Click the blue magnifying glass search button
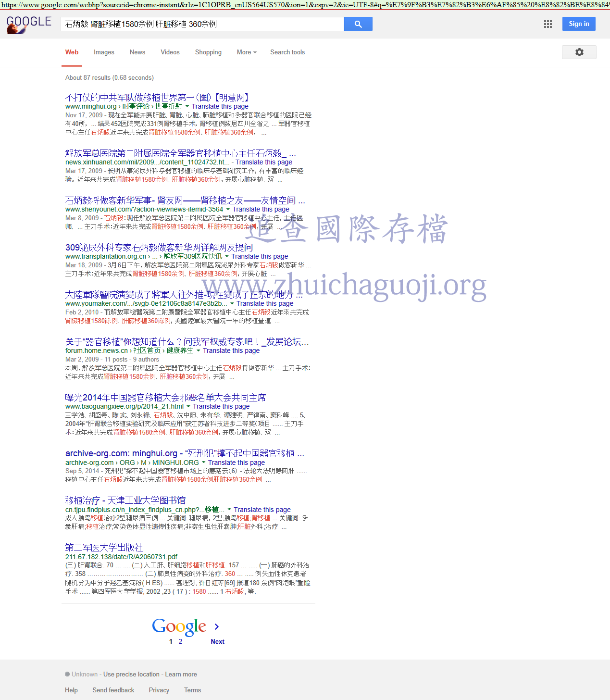 [358, 24]
